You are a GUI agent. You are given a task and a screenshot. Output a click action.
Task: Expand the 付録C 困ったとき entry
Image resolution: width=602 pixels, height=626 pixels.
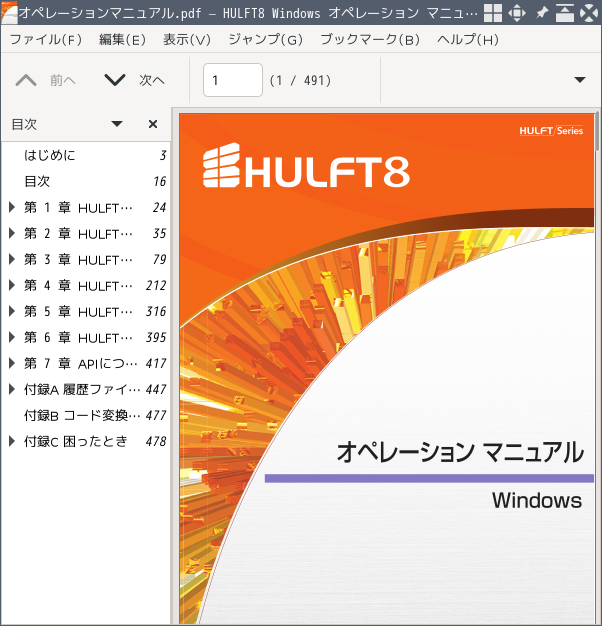[12, 441]
